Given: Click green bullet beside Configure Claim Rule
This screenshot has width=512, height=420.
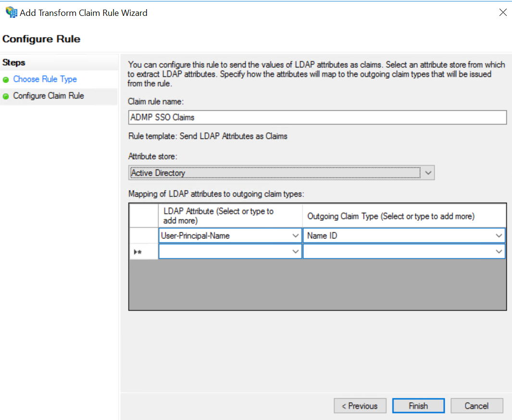Looking at the screenshot, I should [x=6, y=96].
